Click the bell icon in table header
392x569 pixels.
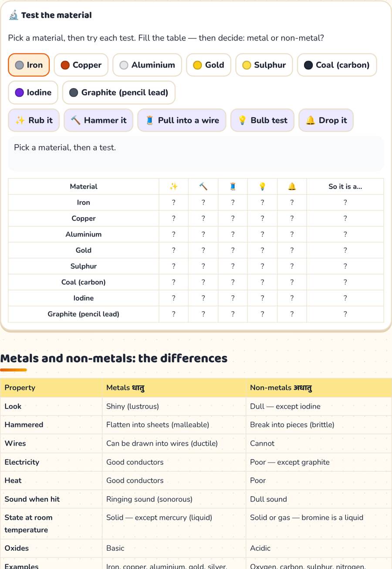(x=292, y=187)
